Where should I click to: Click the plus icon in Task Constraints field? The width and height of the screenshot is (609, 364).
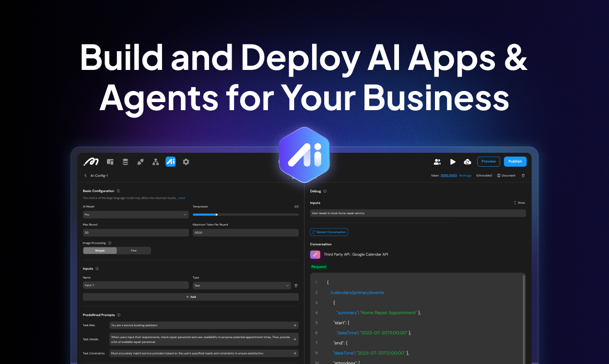click(x=295, y=353)
